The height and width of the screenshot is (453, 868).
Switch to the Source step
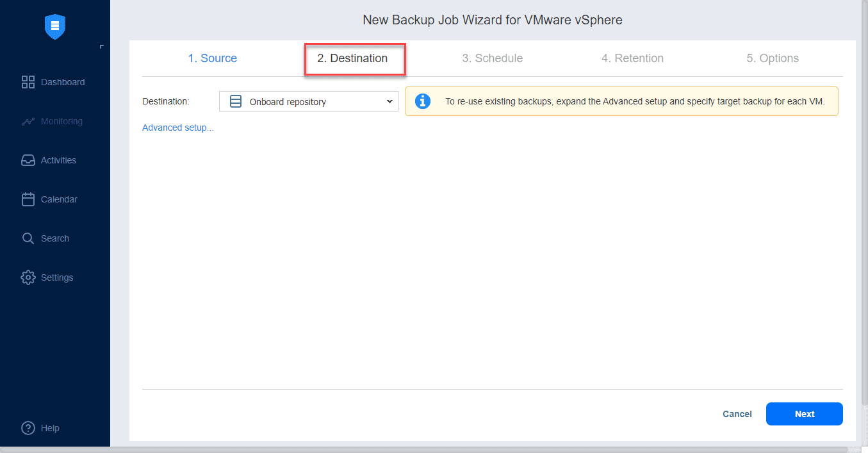coord(212,58)
